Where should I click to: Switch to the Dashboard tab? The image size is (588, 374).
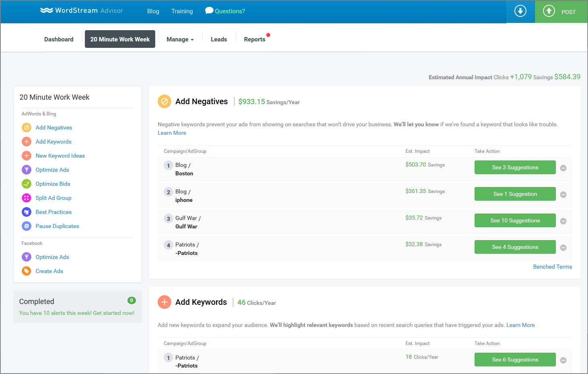(x=59, y=39)
